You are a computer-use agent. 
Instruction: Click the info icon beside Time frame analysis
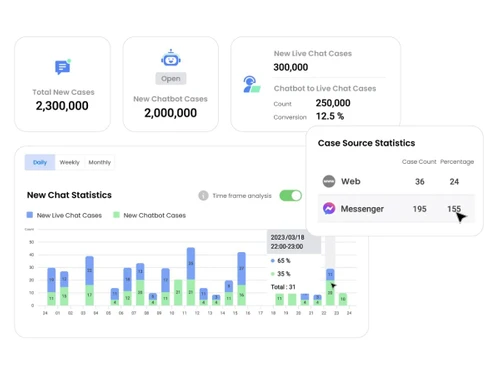click(x=203, y=196)
